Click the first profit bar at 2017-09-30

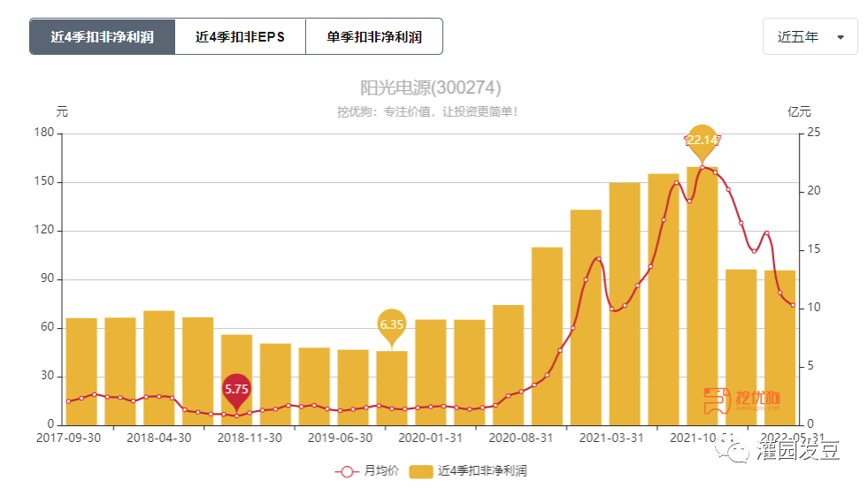tap(81, 371)
